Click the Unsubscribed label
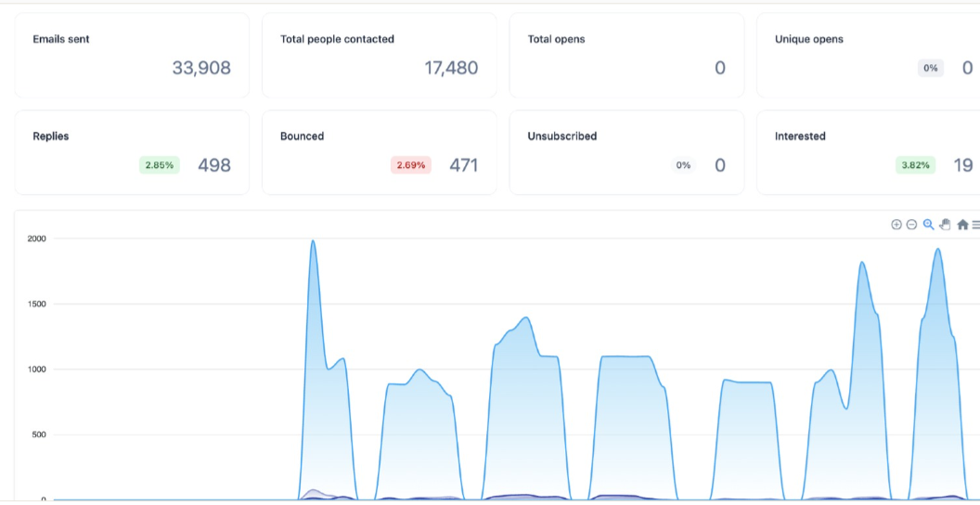This screenshot has width=980, height=505. click(x=561, y=136)
